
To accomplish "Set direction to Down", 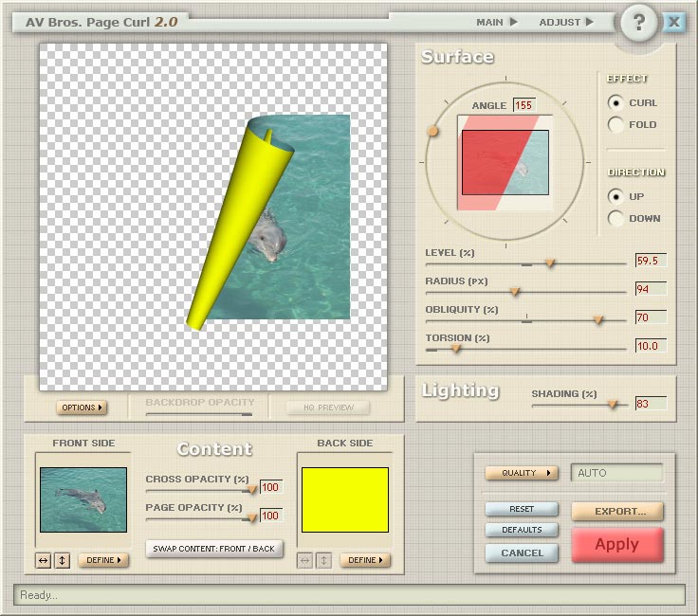I will (616, 218).
